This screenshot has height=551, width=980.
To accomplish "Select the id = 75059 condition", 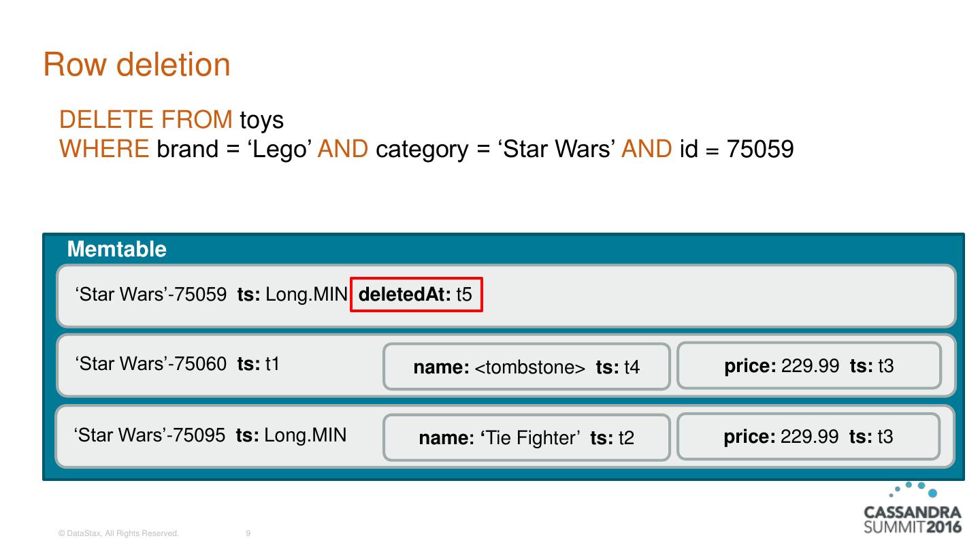I will click(x=736, y=148).
